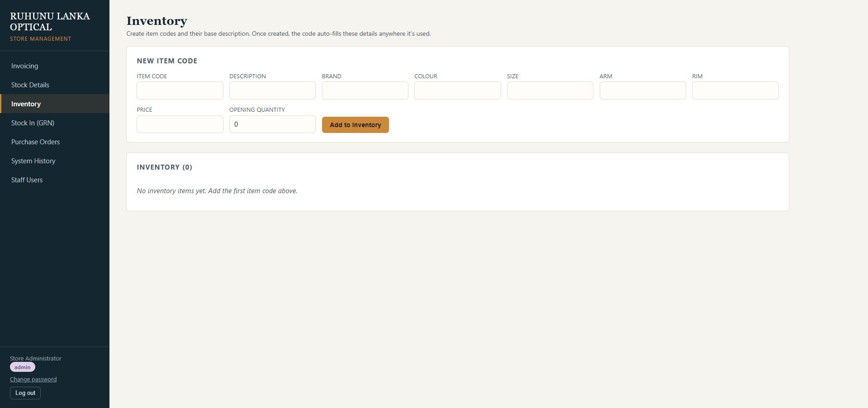
Task: Click the 'No inventory items yet' message
Action: click(x=217, y=191)
